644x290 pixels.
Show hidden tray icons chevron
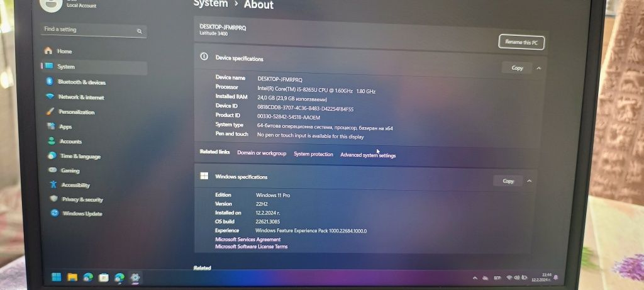475,278
